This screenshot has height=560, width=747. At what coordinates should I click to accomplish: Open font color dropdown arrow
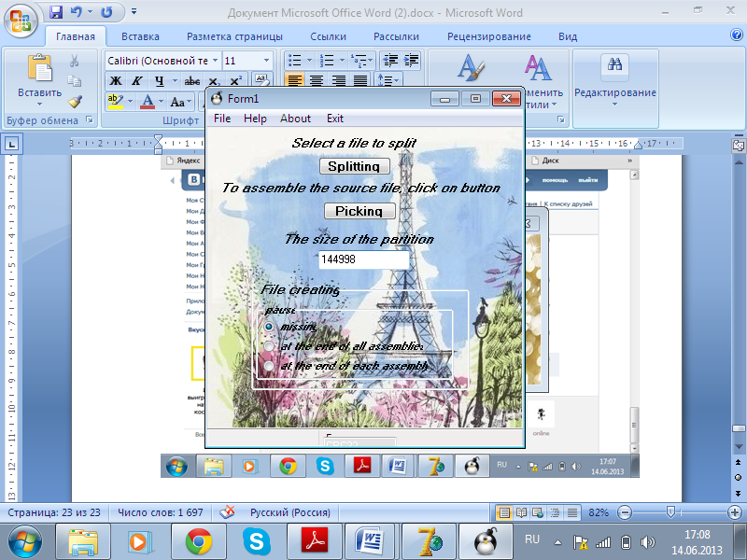point(161,101)
